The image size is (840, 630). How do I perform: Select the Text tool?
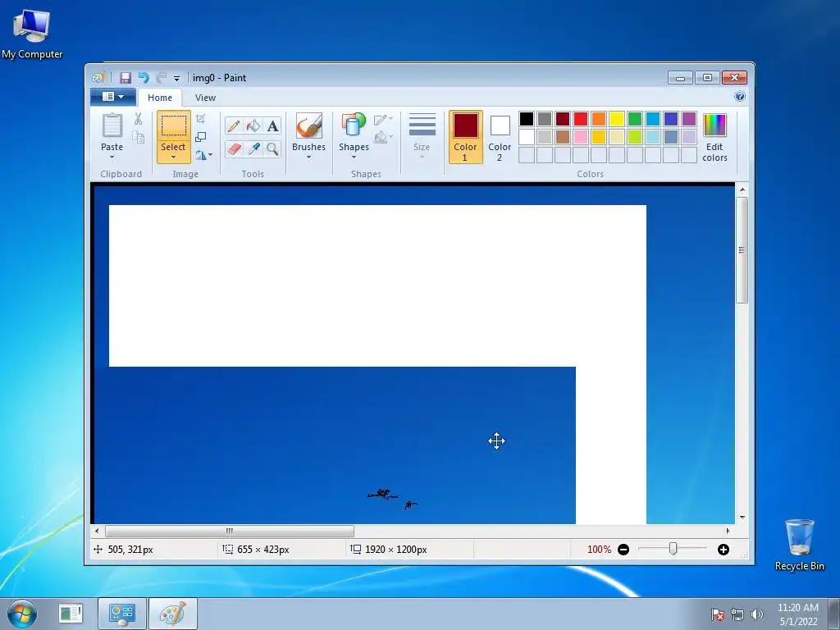coord(272,126)
